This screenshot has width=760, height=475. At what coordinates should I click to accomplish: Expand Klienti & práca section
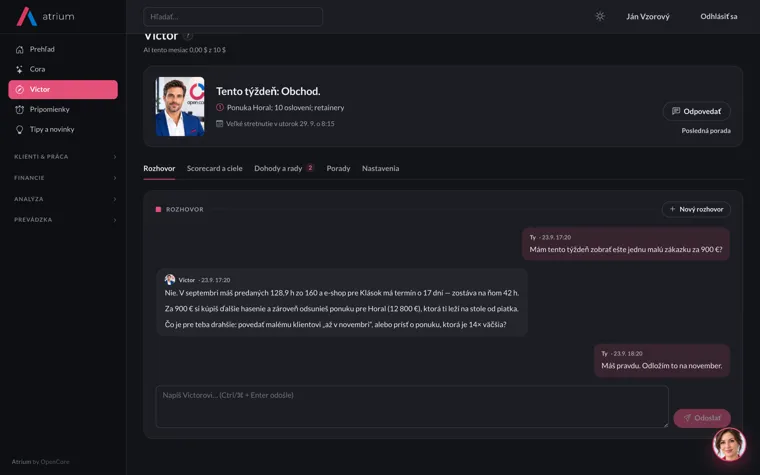65,157
